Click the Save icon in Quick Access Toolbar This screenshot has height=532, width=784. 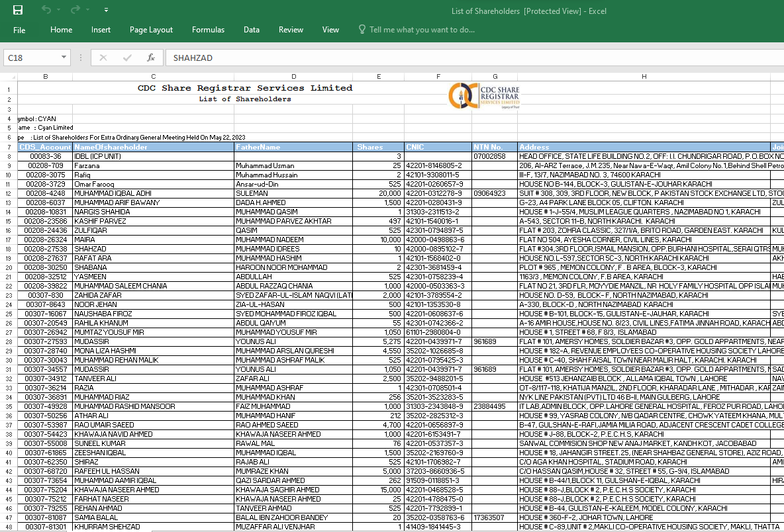coord(18,10)
